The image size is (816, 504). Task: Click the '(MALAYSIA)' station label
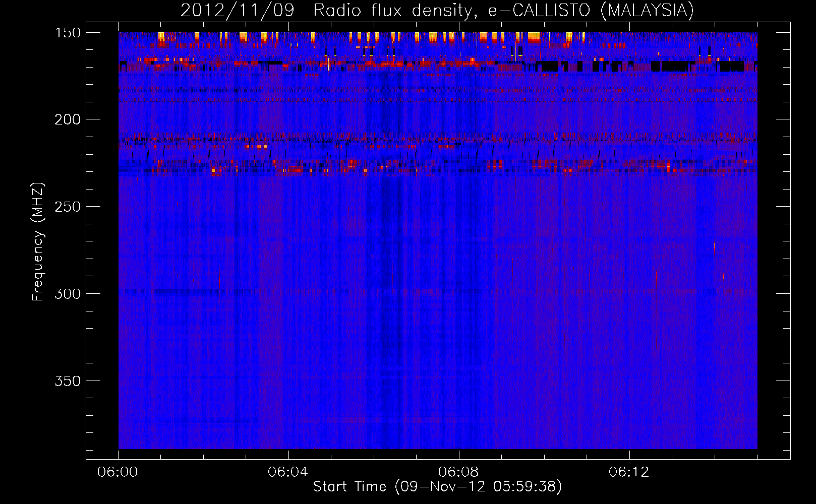pos(648,11)
